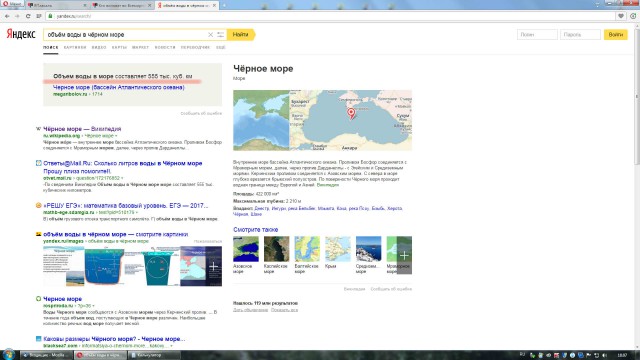Image resolution: width=640 pixels, height=360 pixels.
Task: Click plus overlay on image results strip
Action: click(213, 266)
